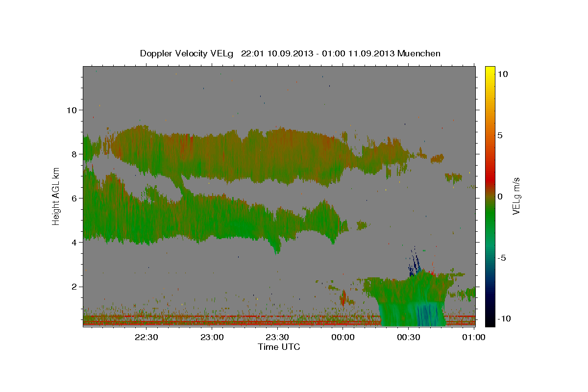
Task: Click the colorbar value -5 label
Action: click(x=502, y=258)
